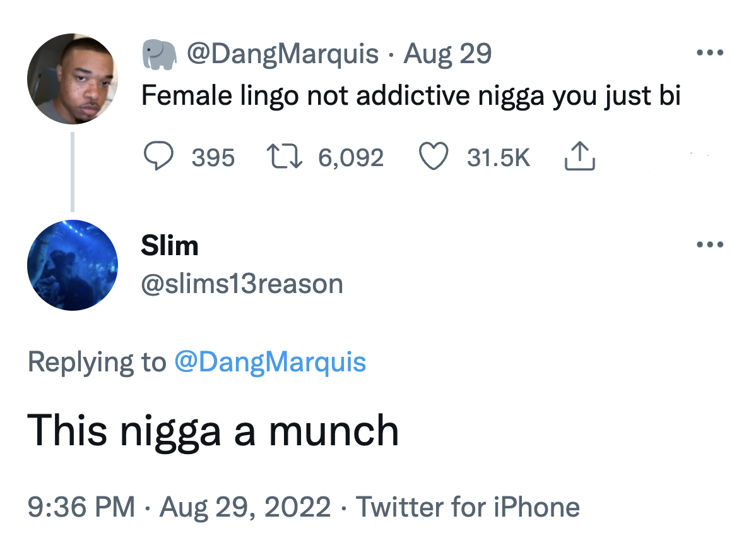
Task: Like the tweet with the heart icon
Action: (x=433, y=157)
